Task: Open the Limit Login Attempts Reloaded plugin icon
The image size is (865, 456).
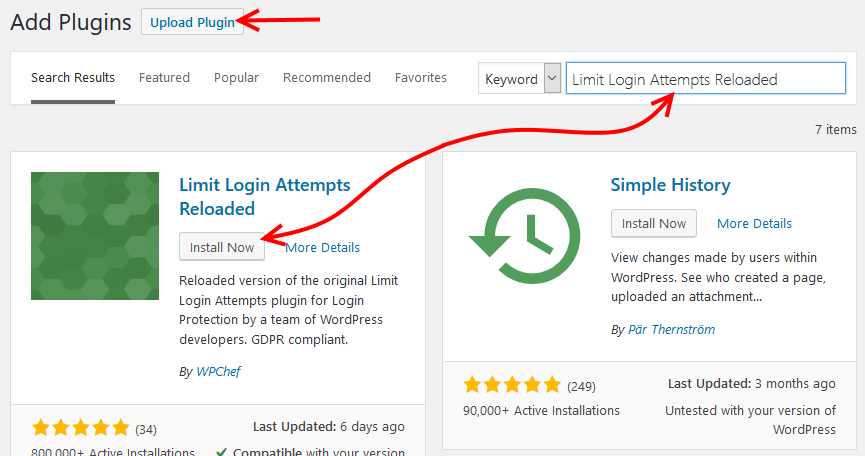Action: click(95, 236)
